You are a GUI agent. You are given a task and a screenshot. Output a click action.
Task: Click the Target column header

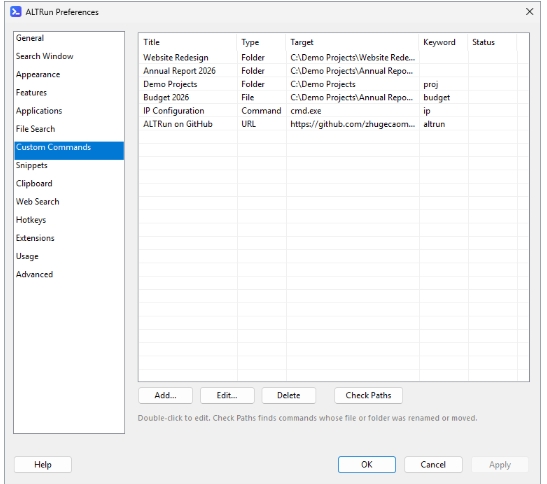click(x=353, y=42)
